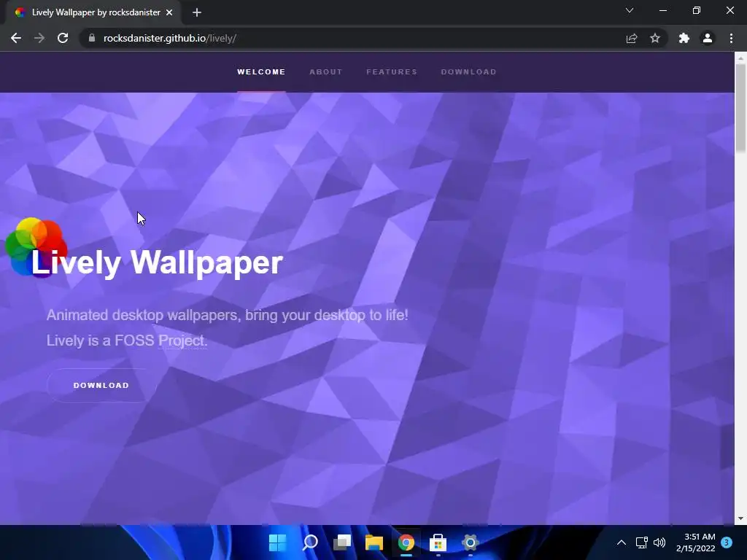Image resolution: width=747 pixels, height=560 pixels.
Task: Launch File Explorer from the taskbar
Action: tap(374, 542)
